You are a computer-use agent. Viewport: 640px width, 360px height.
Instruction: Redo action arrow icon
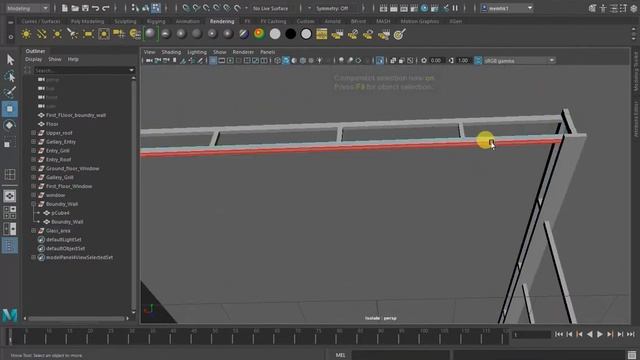106,8
